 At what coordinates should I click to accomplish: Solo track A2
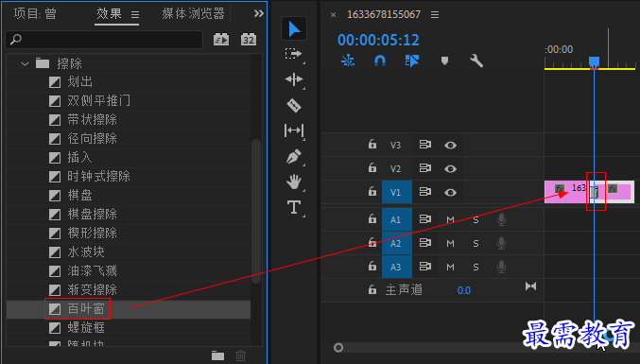point(476,244)
